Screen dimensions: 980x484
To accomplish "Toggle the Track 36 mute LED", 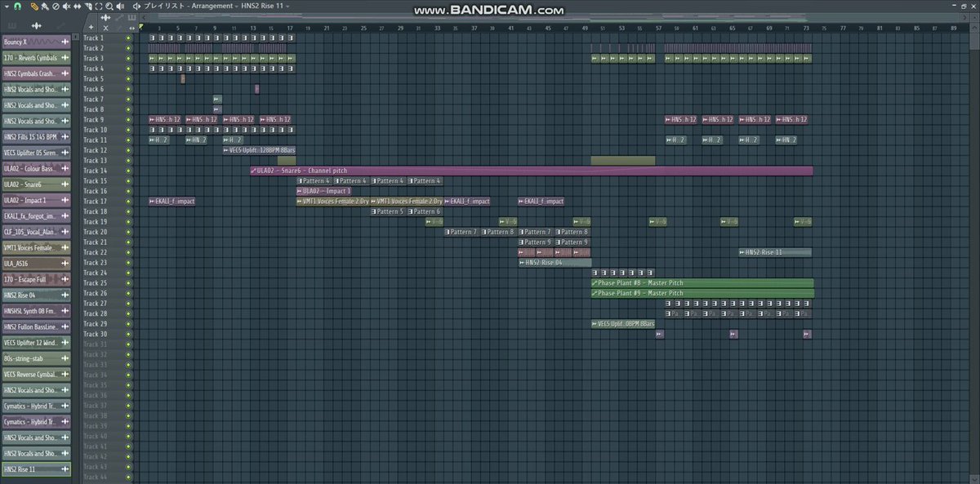I will pyautogui.click(x=128, y=395).
